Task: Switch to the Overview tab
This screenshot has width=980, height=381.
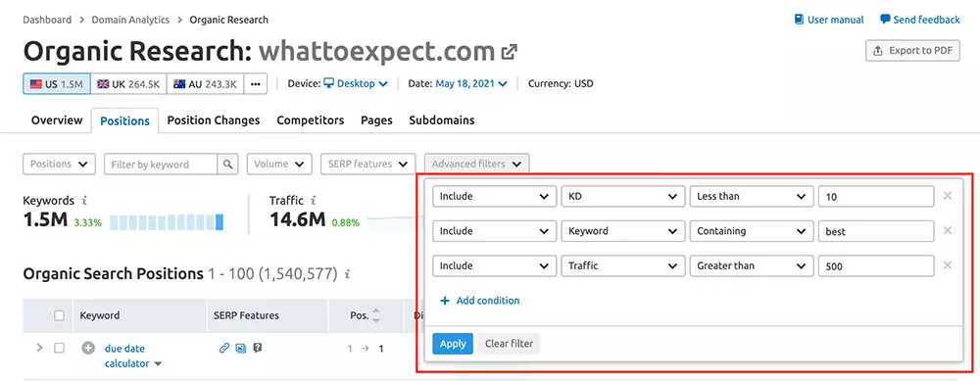Action: click(57, 120)
